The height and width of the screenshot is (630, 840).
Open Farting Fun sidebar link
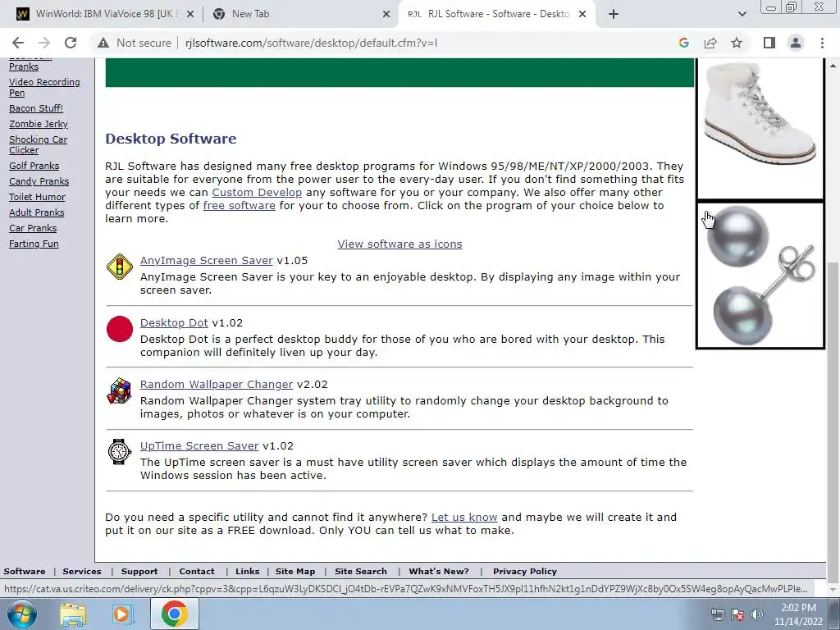(34, 244)
